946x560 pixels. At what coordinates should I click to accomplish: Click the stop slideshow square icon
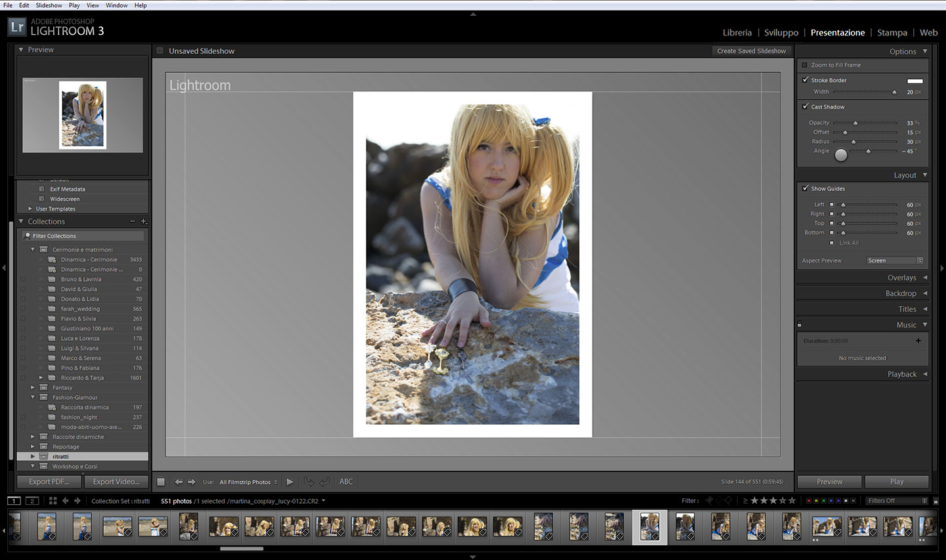(161, 482)
